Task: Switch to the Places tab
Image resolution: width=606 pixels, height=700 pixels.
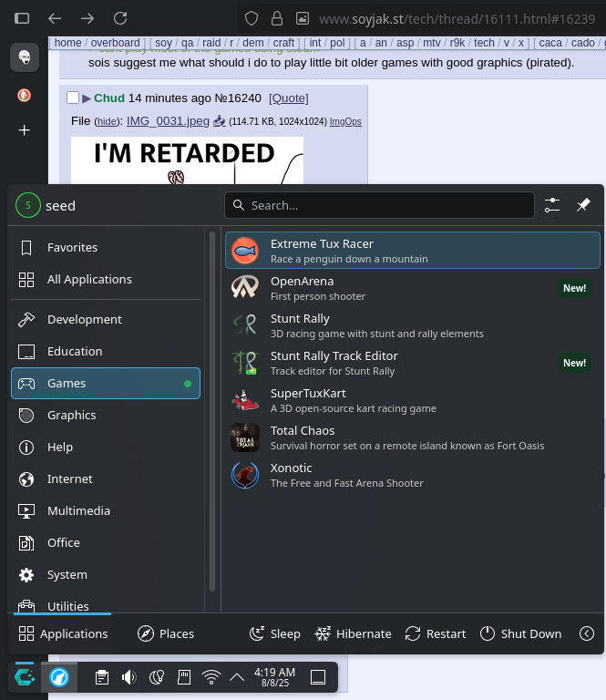Action: pos(166,633)
